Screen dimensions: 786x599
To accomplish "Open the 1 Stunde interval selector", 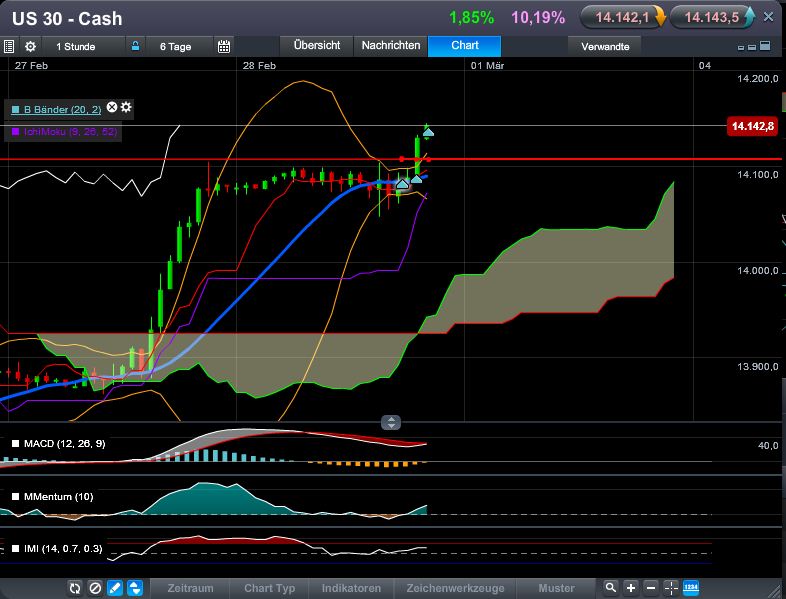I will pyautogui.click(x=76, y=47).
